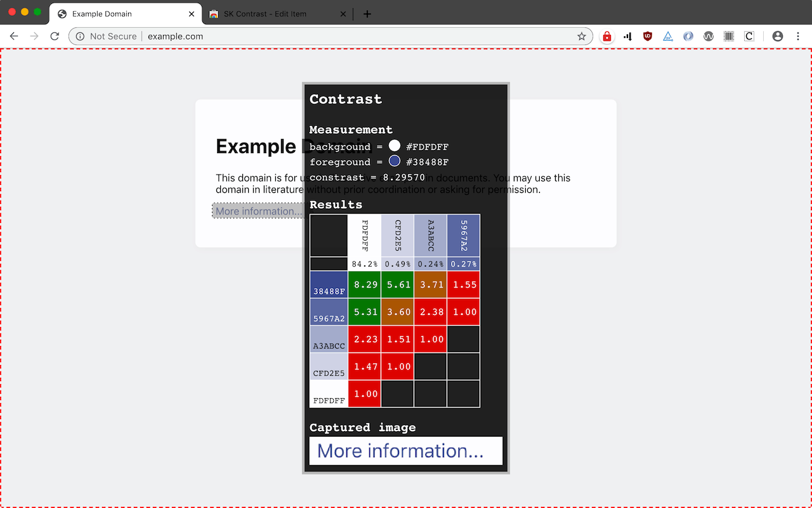Click the white background color circle #FDFDFF
This screenshot has height=508, width=812.
pyautogui.click(x=395, y=146)
